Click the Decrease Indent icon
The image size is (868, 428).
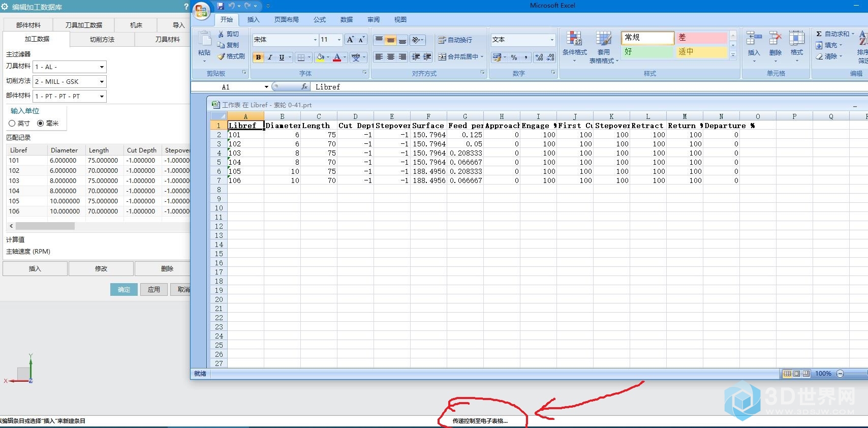[x=416, y=57]
